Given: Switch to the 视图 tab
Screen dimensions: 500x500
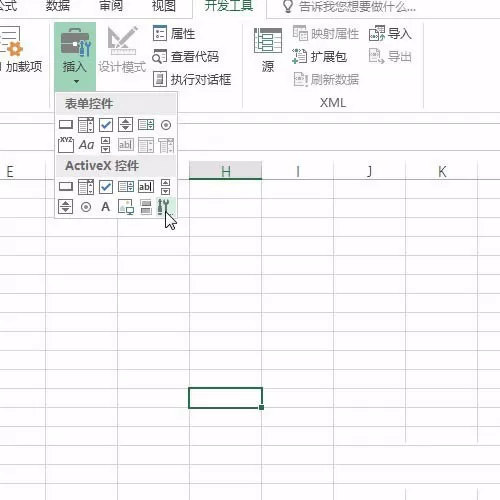Looking at the screenshot, I should [x=164, y=5].
